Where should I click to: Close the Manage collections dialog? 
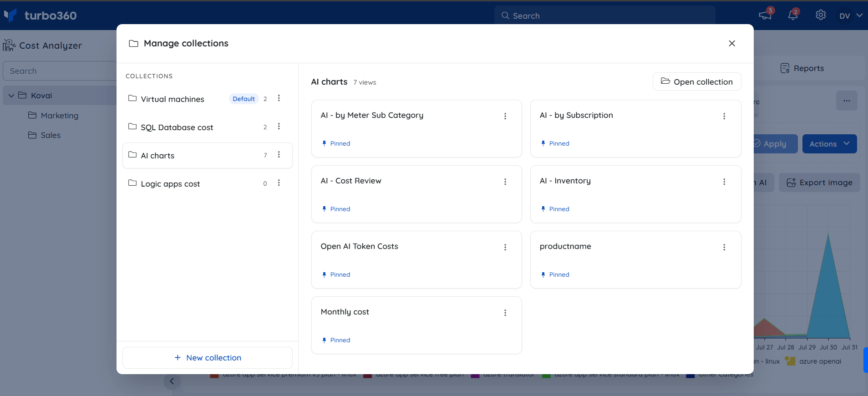732,43
